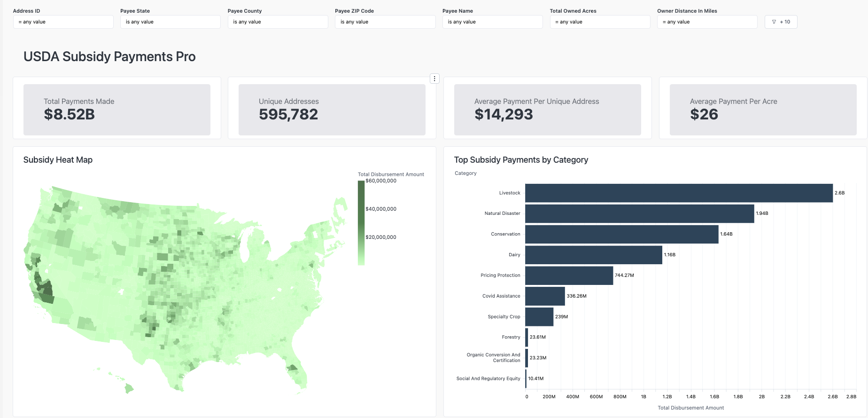Click the Total Payments Made tile value $8.52B
Image resolution: width=868 pixels, height=418 pixels.
(x=70, y=114)
